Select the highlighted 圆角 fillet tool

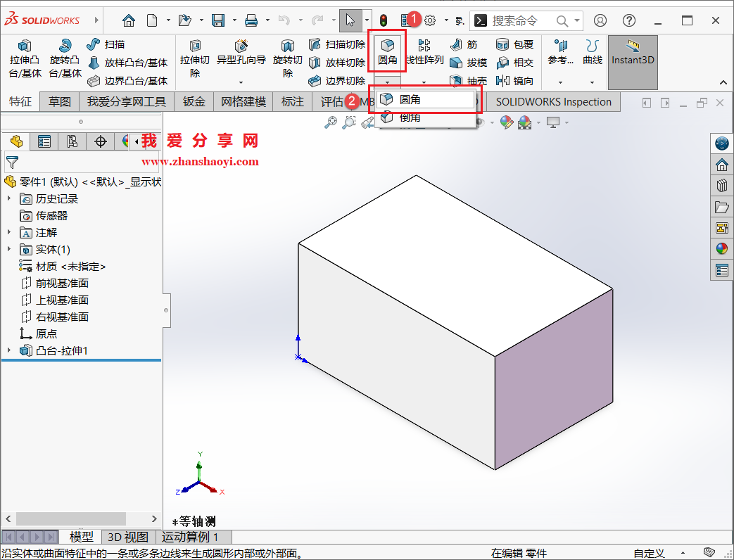[x=386, y=51]
